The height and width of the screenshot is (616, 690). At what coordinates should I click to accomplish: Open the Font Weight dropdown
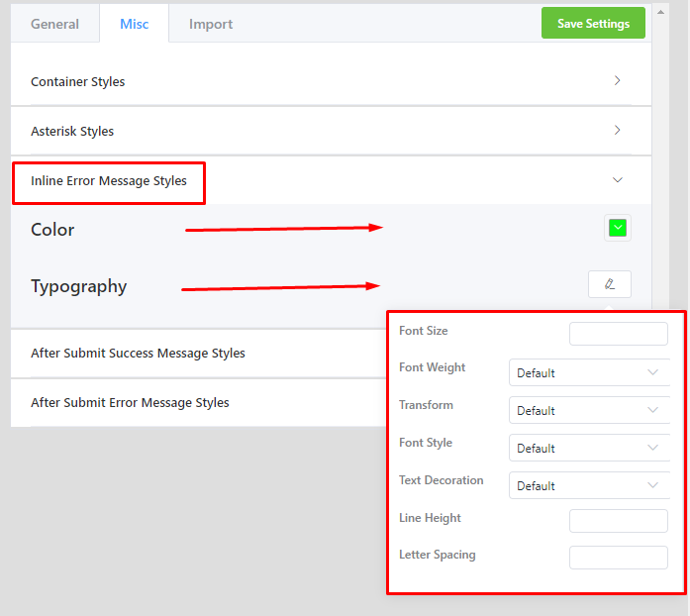pyautogui.click(x=589, y=372)
